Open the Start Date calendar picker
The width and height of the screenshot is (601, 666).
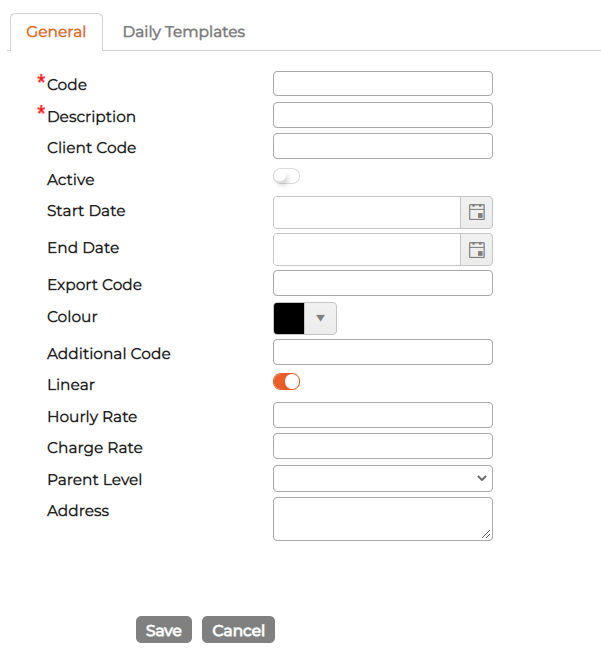pos(477,212)
